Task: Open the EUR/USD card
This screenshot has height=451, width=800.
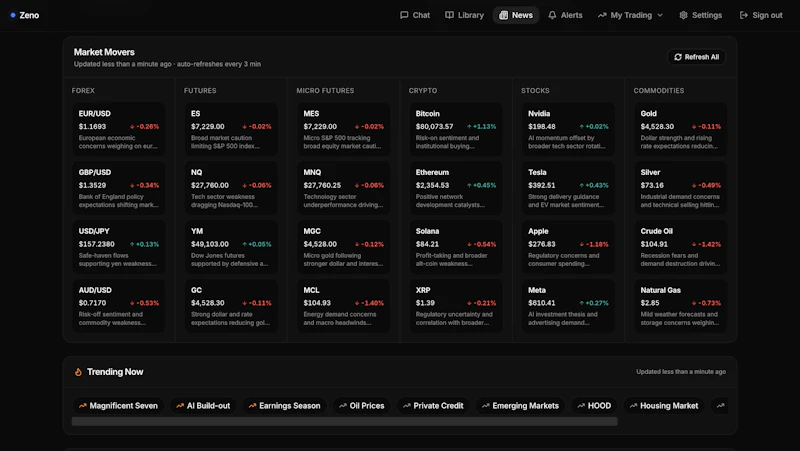Action: tap(119, 129)
